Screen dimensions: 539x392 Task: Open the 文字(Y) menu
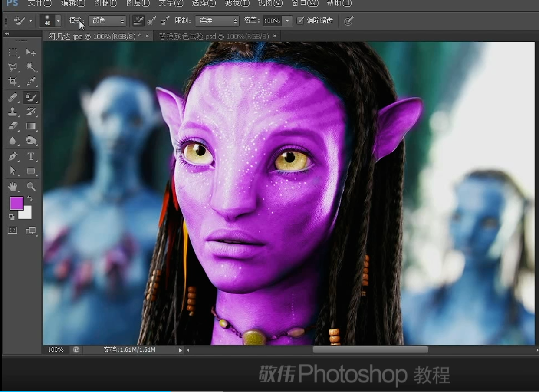(171, 3)
